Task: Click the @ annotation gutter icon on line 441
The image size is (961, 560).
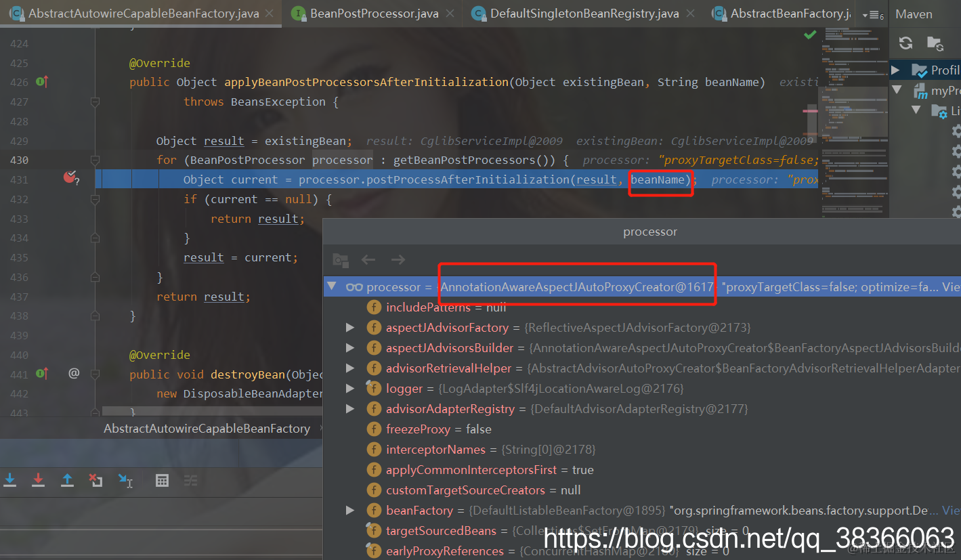Action: [x=74, y=373]
